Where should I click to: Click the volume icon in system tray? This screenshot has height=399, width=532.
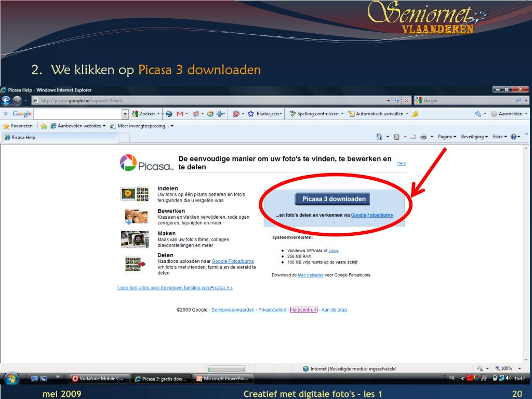tap(509, 378)
